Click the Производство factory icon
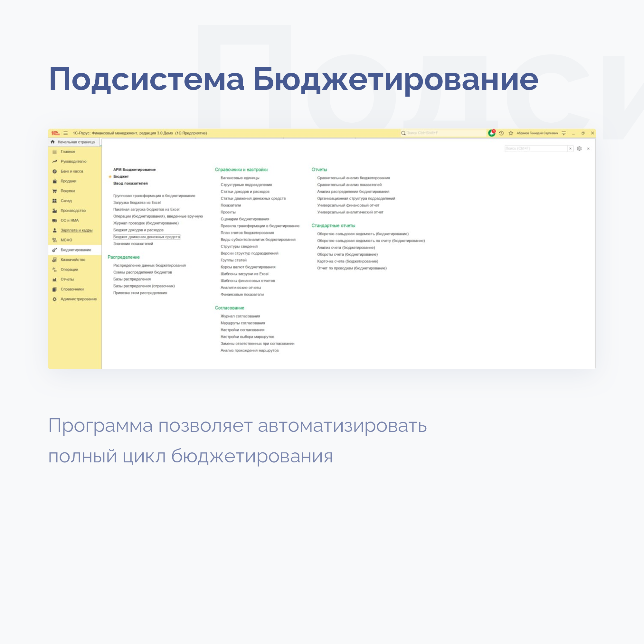The image size is (644, 644). coord(55,211)
